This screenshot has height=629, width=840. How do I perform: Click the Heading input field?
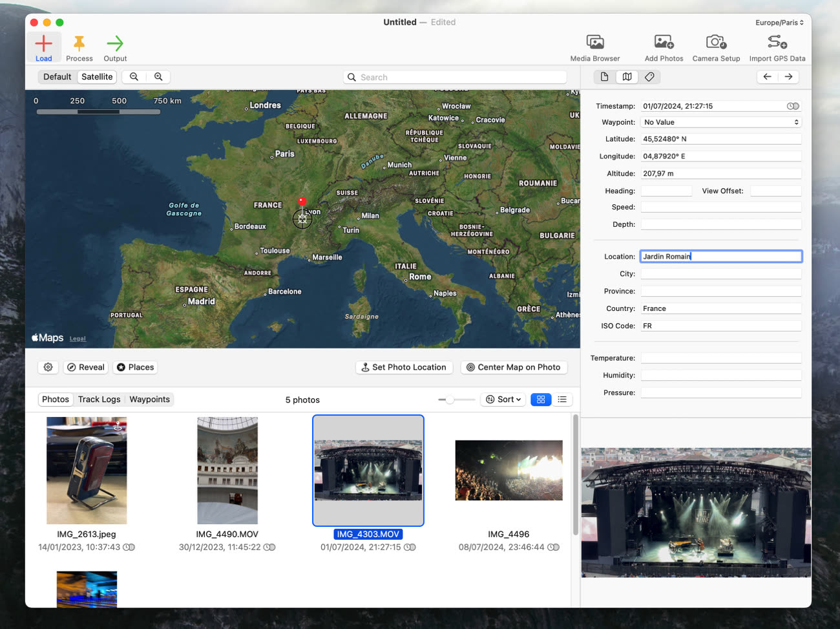(666, 191)
